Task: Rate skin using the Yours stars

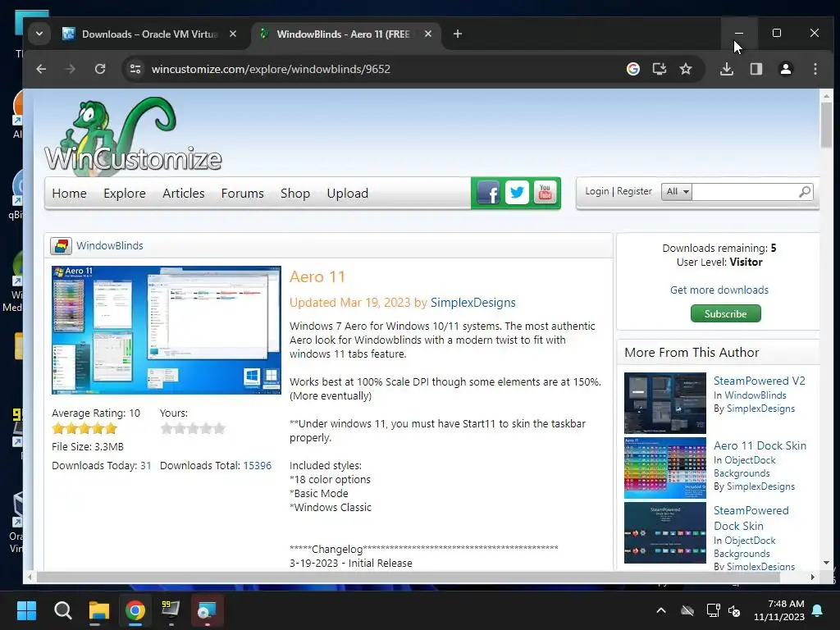Action: coord(193,428)
